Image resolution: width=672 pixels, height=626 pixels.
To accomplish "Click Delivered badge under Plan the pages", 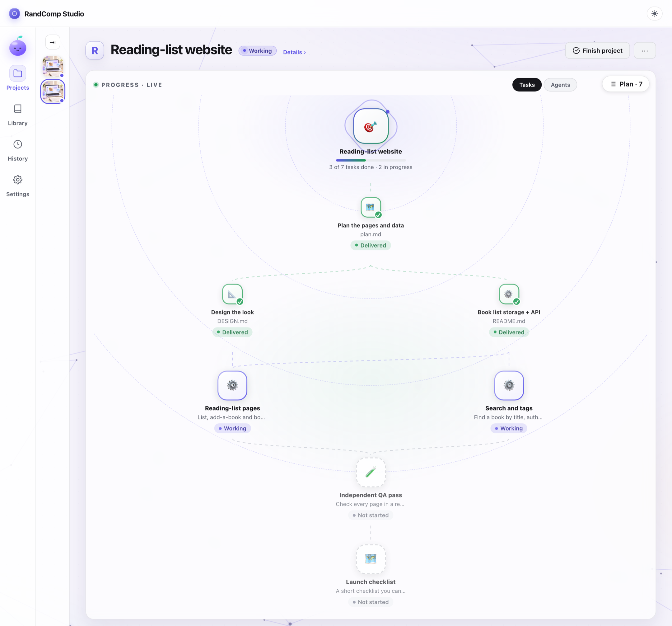I will click(x=371, y=245).
